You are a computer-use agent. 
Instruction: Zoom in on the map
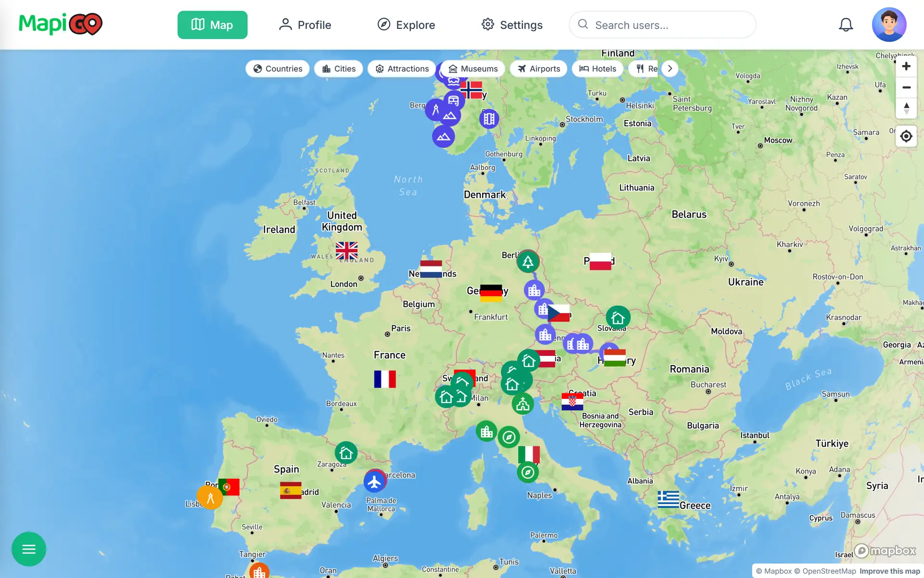coord(906,66)
